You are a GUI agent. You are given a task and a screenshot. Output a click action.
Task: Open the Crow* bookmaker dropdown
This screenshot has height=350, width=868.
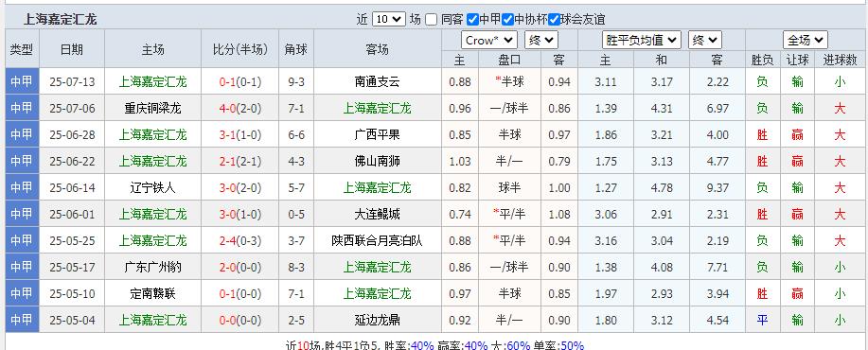pyautogui.click(x=489, y=40)
